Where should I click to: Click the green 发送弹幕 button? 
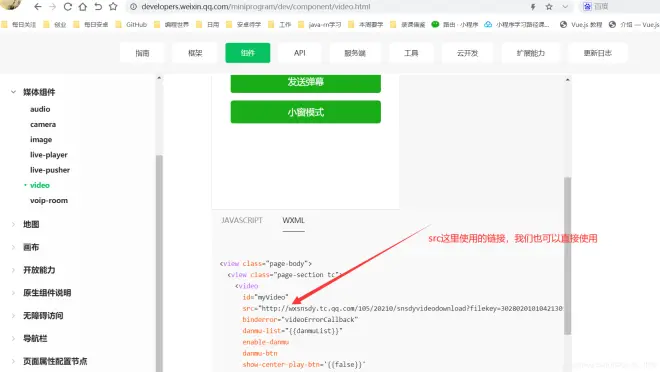click(306, 82)
